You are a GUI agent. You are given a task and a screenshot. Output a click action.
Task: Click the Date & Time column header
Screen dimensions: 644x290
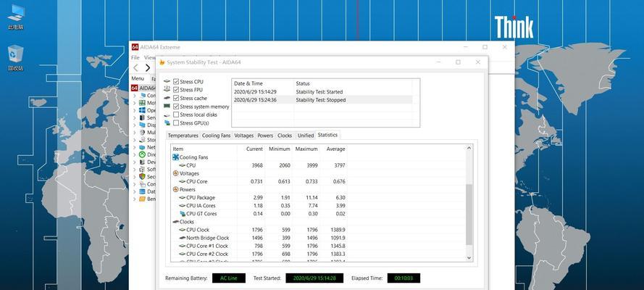tap(263, 83)
